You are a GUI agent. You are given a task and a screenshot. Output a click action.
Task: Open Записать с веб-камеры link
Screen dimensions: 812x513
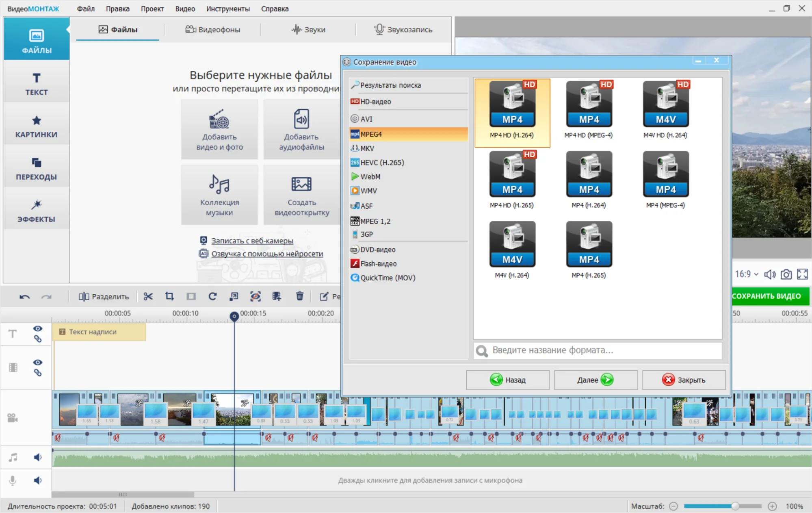(252, 241)
